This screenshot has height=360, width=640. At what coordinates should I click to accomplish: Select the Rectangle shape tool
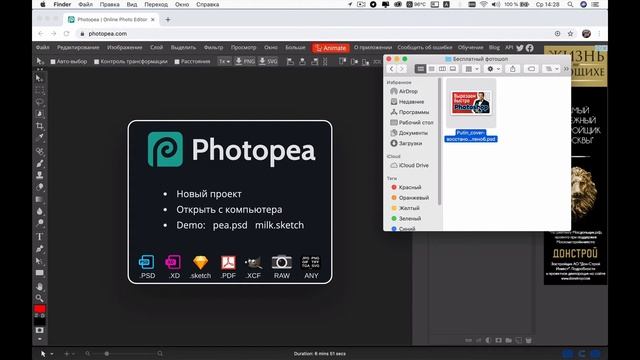coord(39,273)
